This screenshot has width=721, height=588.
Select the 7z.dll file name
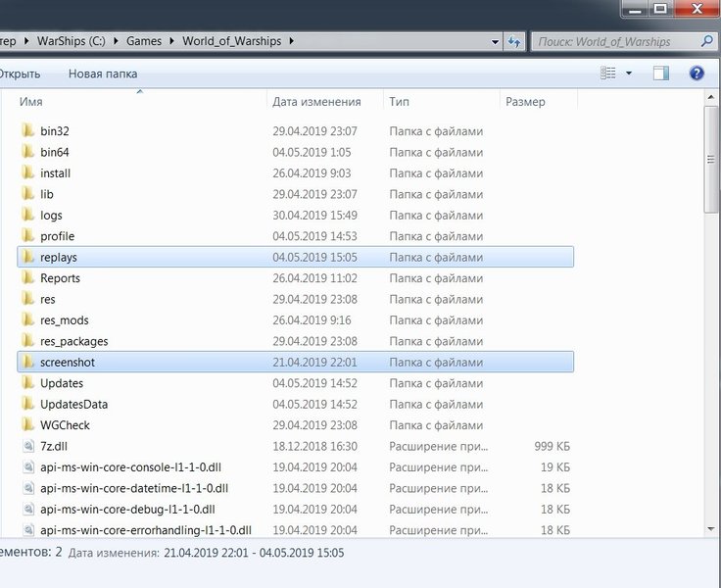tap(54, 446)
